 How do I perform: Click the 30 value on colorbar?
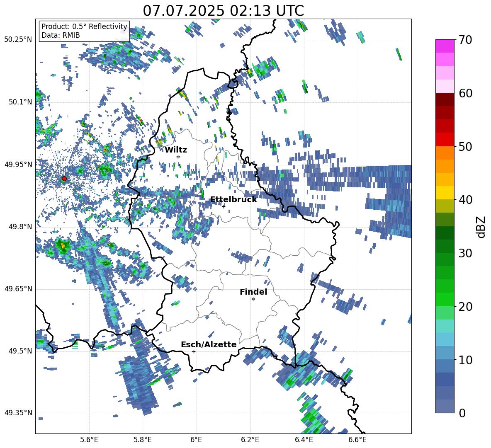pos(465,253)
